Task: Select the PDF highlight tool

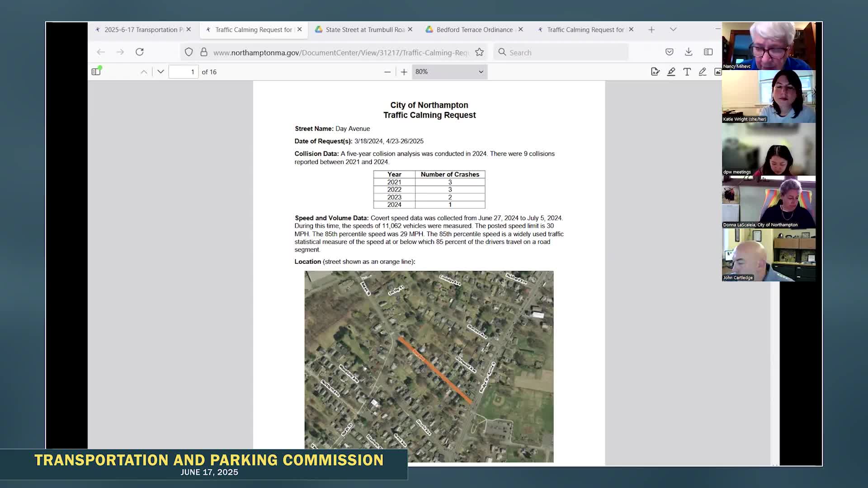Action: point(671,72)
